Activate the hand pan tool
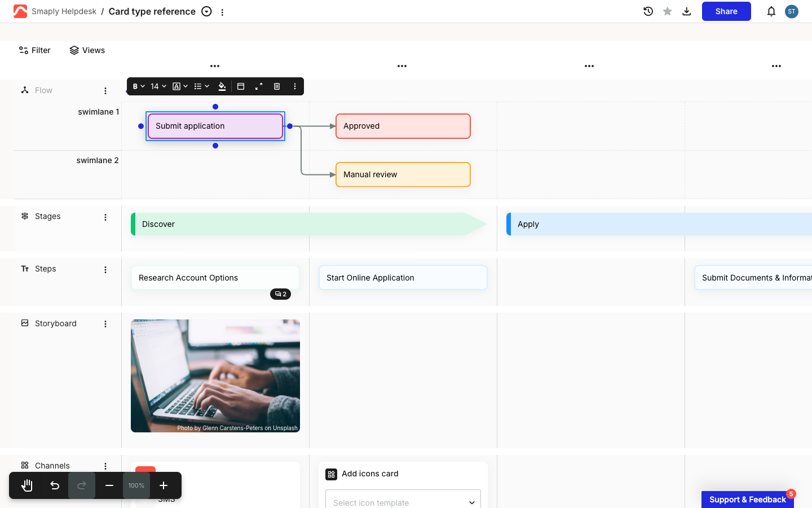 [27, 485]
